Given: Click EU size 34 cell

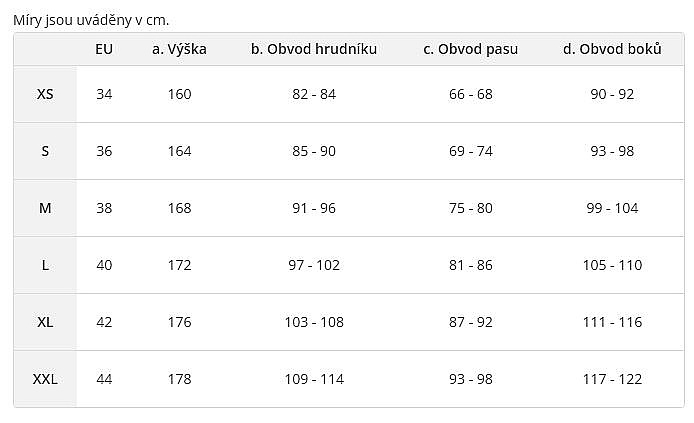Looking at the screenshot, I should [x=104, y=94].
